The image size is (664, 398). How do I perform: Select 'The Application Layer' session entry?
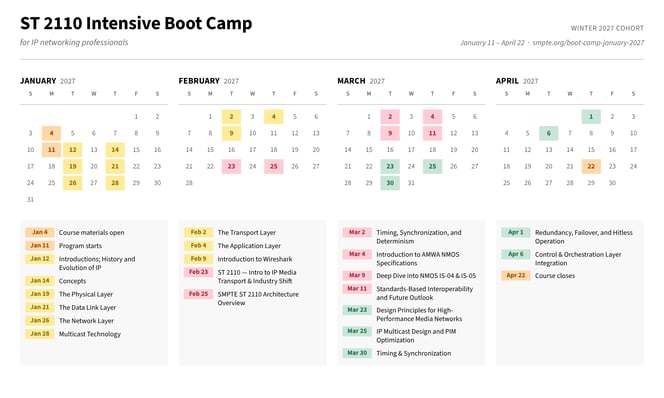point(249,246)
